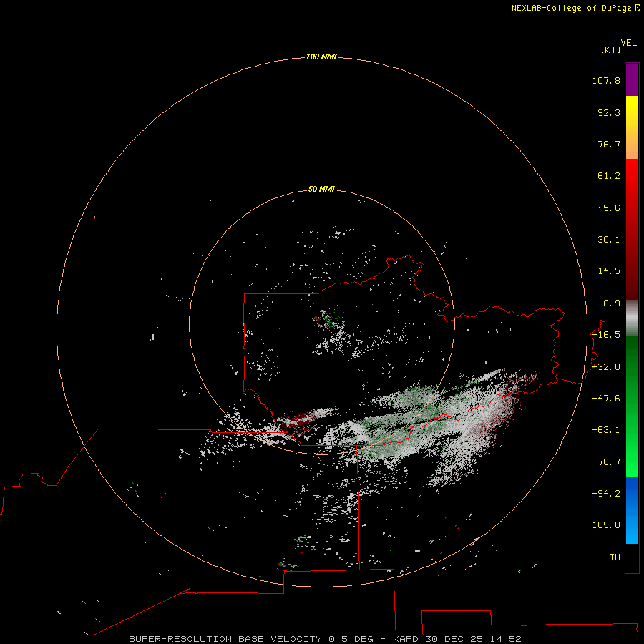
Task: Click the blue segment of the velocity color bar
Action: pyautogui.click(x=632, y=510)
